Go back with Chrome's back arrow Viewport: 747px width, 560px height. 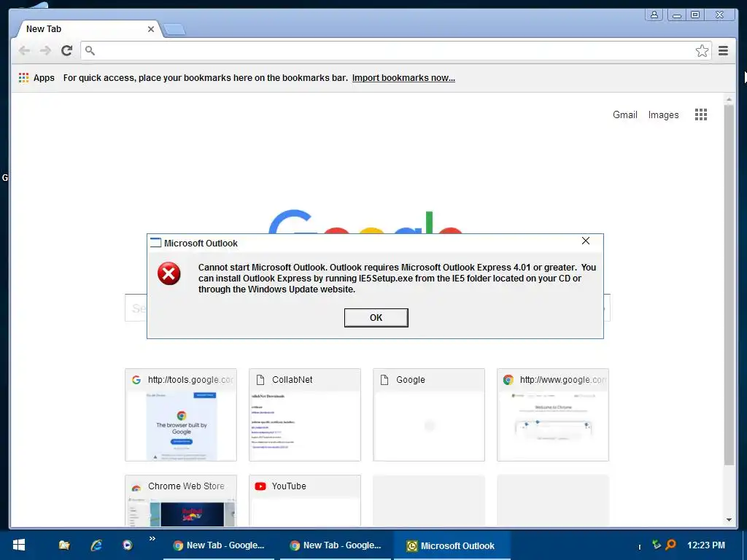(x=24, y=50)
